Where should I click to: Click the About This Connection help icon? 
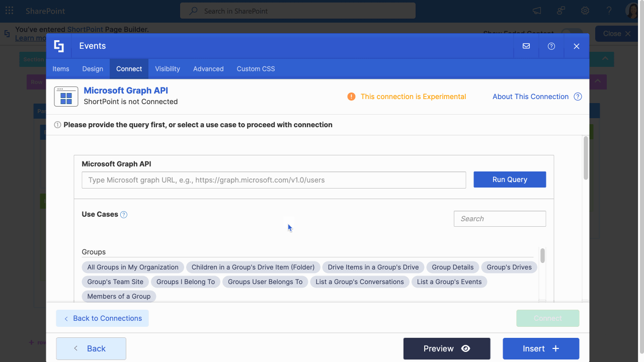point(578,97)
